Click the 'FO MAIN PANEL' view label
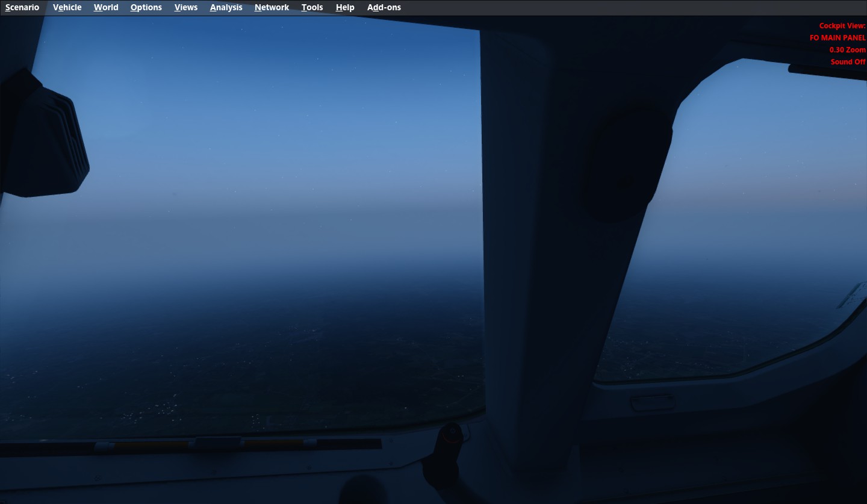The width and height of the screenshot is (867, 504). pyautogui.click(x=837, y=38)
